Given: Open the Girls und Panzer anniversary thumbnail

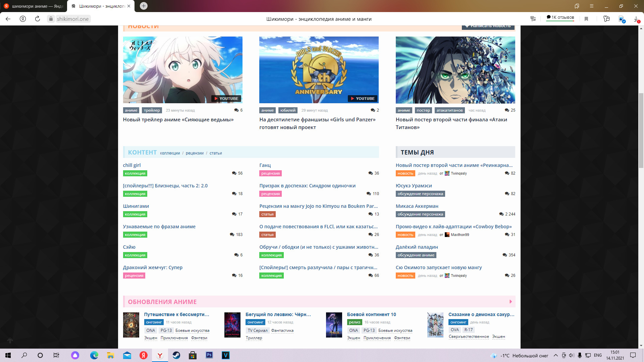Looking at the screenshot, I should tap(319, 70).
